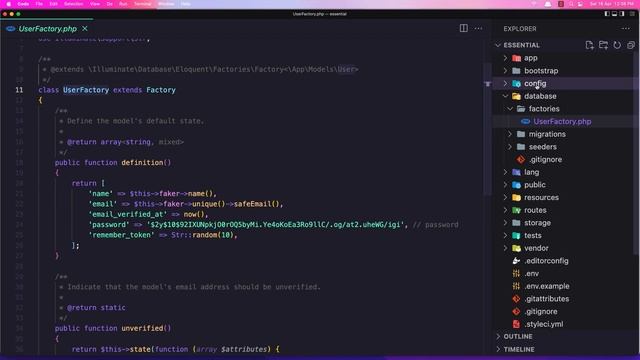Open UserFactory.php in the file tree
This screenshot has height=360, width=640.
coord(562,121)
